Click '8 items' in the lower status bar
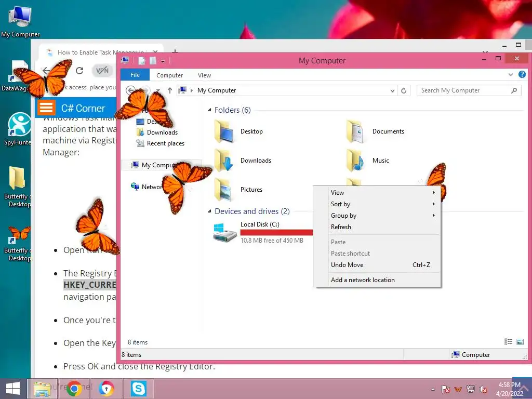 131,355
